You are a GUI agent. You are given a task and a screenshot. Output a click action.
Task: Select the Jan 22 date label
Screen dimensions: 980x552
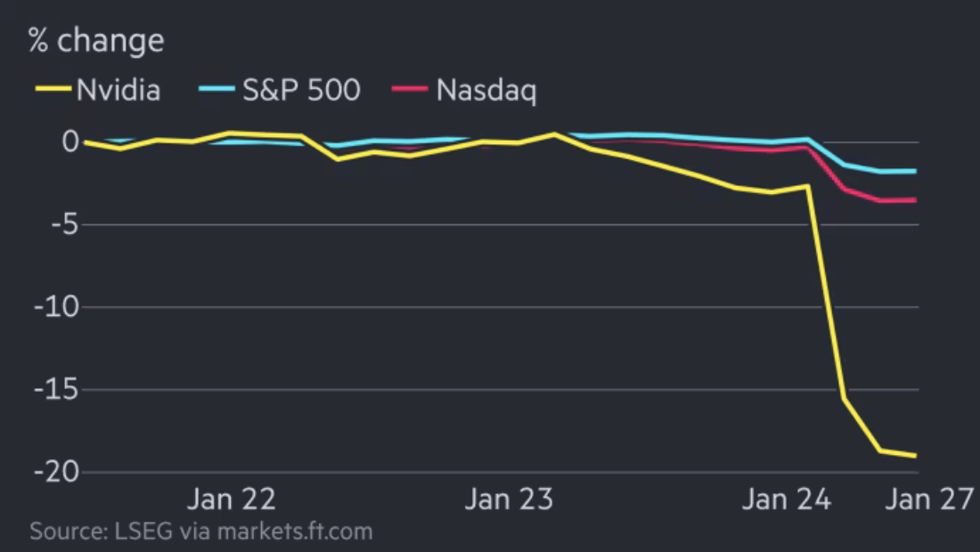point(232,499)
